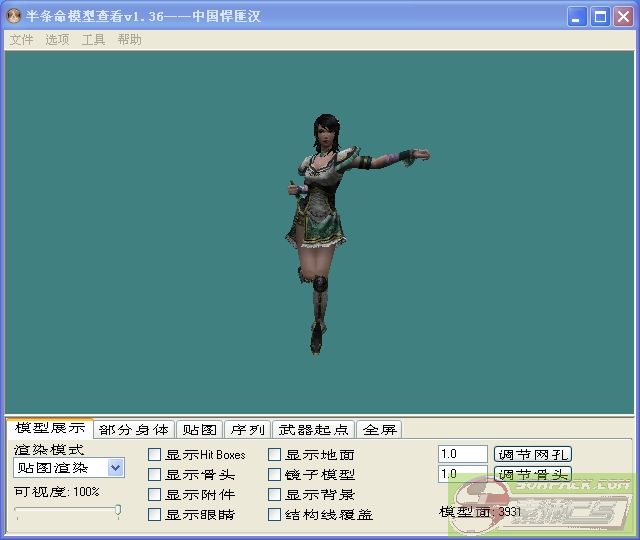This screenshot has height=540, width=640.
Task: Switch to the 部分身体 tab
Action: (134, 430)
